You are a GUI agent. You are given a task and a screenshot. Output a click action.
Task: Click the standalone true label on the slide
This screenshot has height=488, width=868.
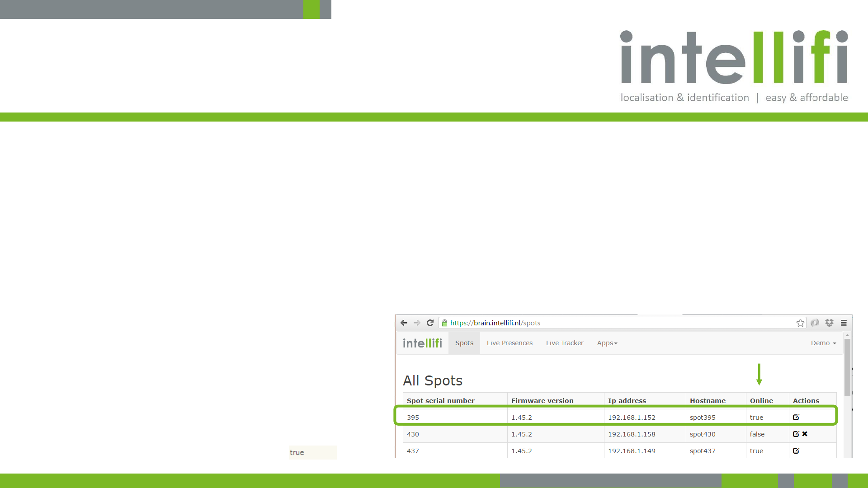[x=297, y=452]
